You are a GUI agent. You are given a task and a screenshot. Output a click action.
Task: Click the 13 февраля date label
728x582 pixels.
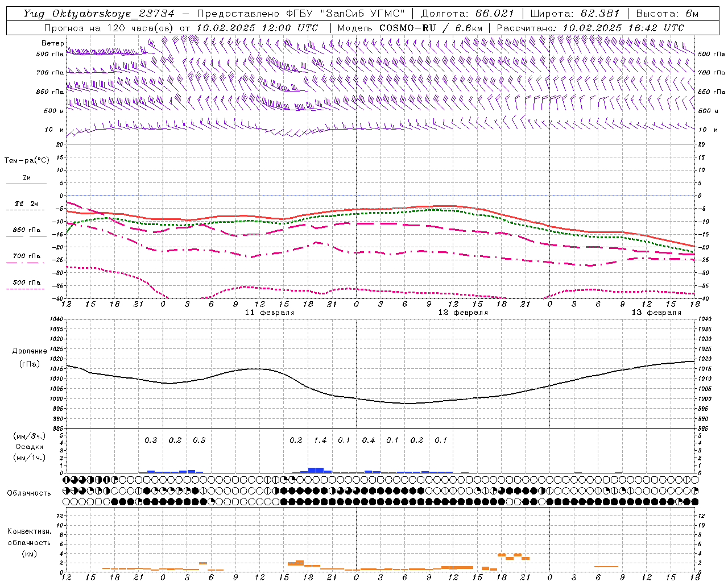coord(656,313)
